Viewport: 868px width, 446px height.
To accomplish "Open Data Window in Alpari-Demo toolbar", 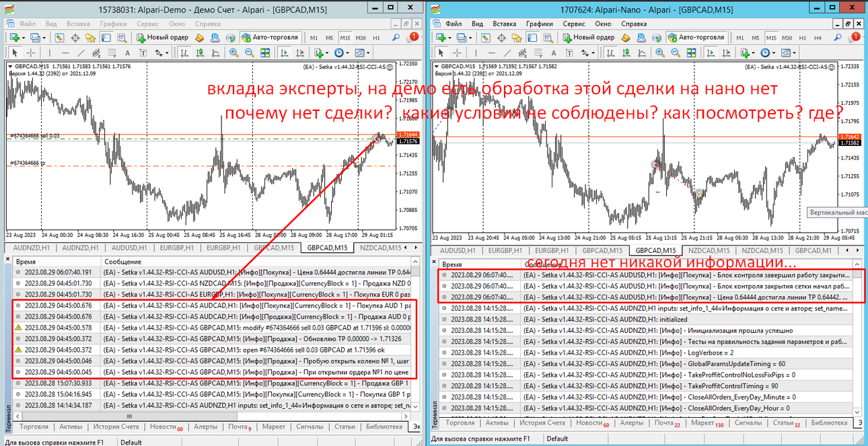I will point(75,37).
